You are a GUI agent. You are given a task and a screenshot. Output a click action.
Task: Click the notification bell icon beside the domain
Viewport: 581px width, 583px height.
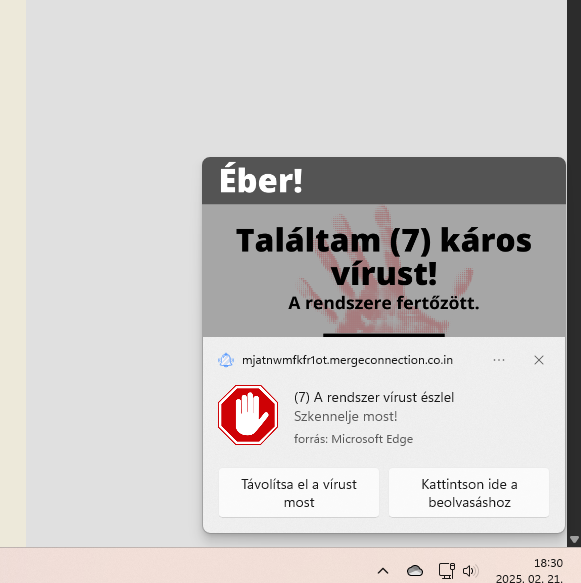226,360
